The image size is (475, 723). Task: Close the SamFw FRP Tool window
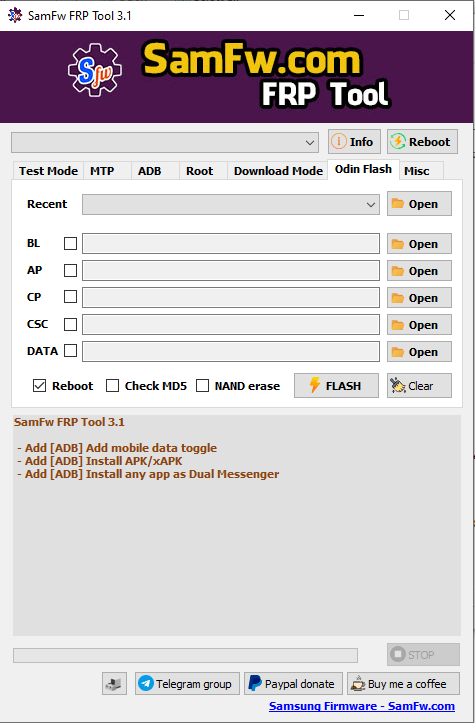pyautogui.click(x=450, y=15)
